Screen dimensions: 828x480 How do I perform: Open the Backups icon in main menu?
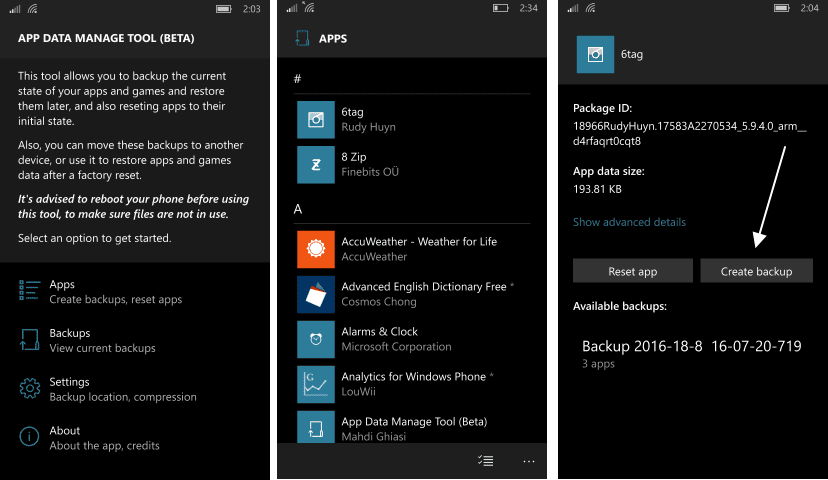(x=30, y=340)
